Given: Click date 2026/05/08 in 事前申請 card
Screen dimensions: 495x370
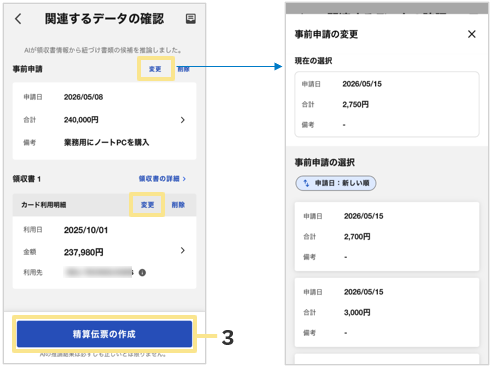Looking at the screenshot, I should (83, 97).
